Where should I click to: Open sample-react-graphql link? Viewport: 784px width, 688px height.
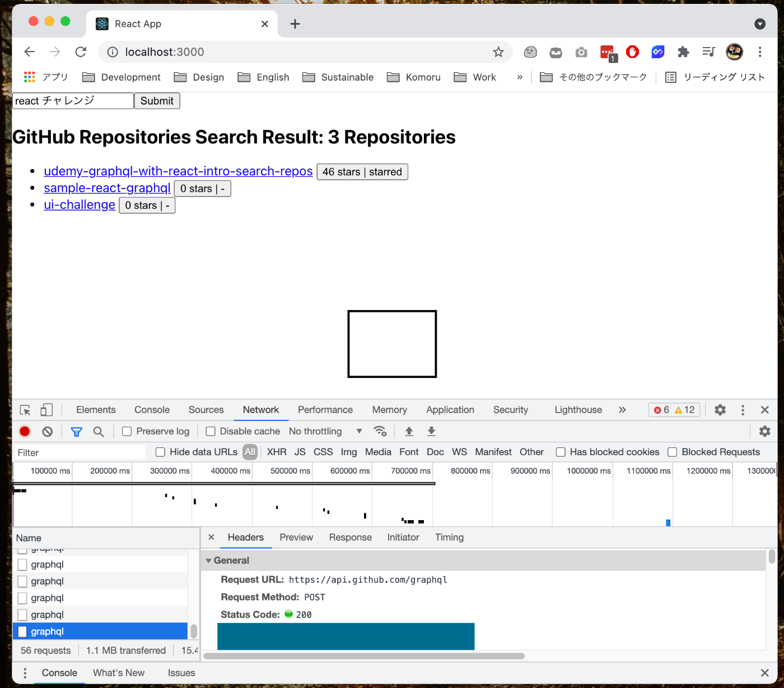[107, 188]
